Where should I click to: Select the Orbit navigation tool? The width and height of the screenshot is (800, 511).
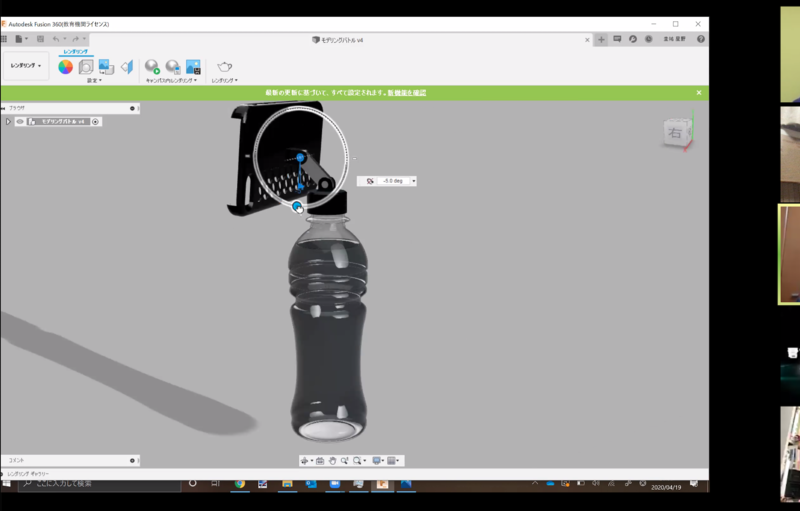305,461
